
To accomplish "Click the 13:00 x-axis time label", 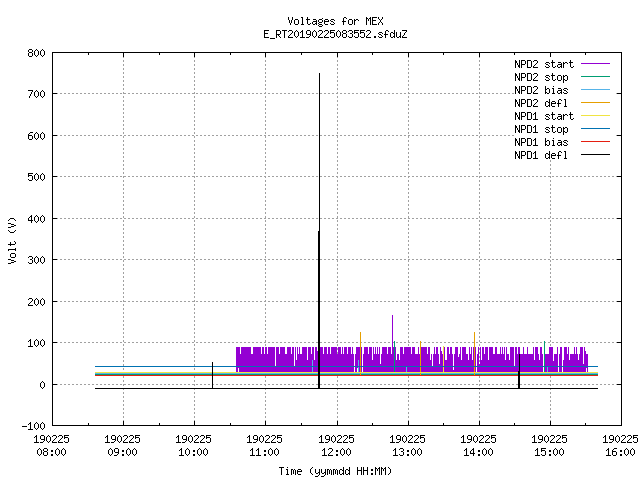I will click(407, 452).
